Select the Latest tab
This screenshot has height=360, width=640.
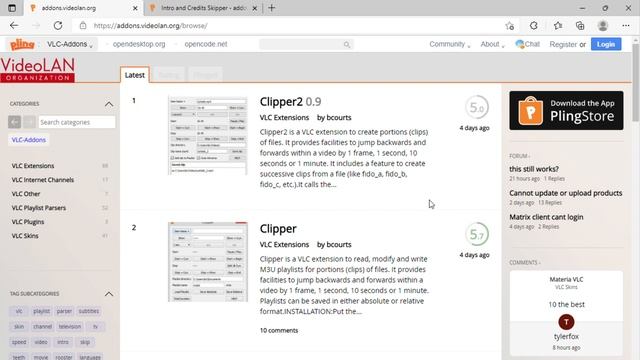pos(135,75)
